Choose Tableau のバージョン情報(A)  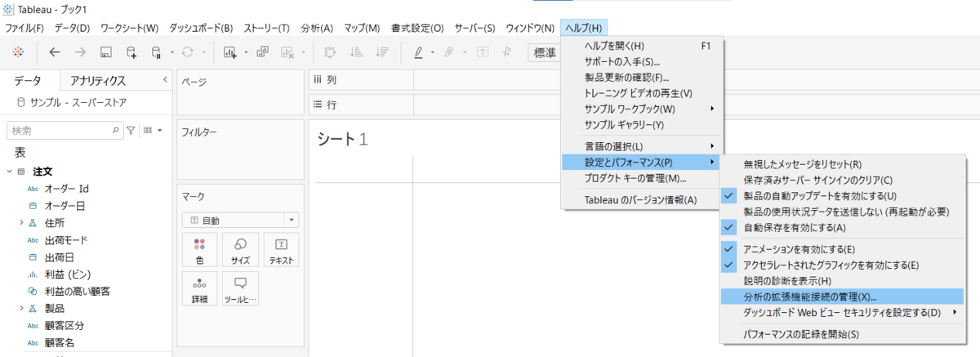pos(642,199)
